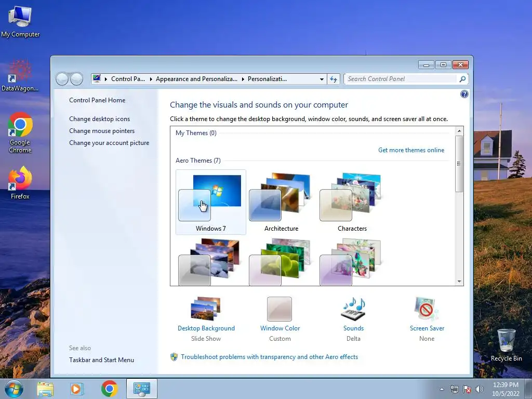This screenshot has width=532, height=399.
Task: Select the Architecture theme
Action: [x=281, y=202]
